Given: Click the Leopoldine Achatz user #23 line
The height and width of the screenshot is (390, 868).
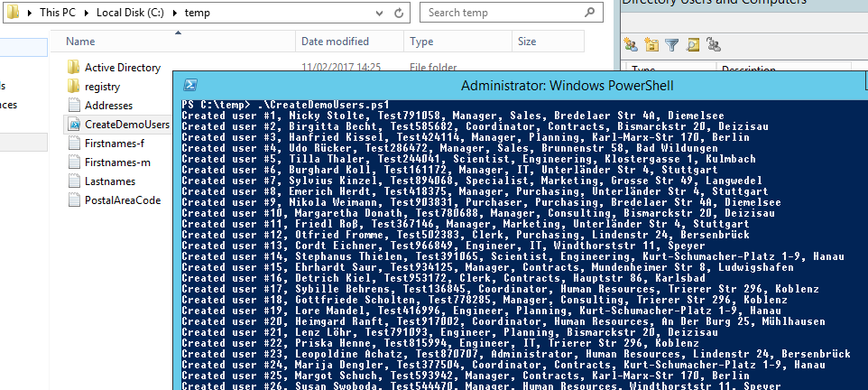Looking at the screenshot, I should tap(516, 354).
